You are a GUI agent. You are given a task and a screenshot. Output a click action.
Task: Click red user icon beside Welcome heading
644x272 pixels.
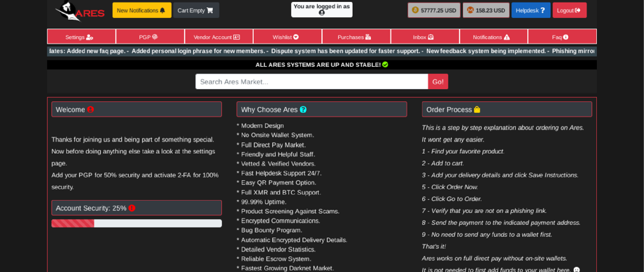(90, 109)
